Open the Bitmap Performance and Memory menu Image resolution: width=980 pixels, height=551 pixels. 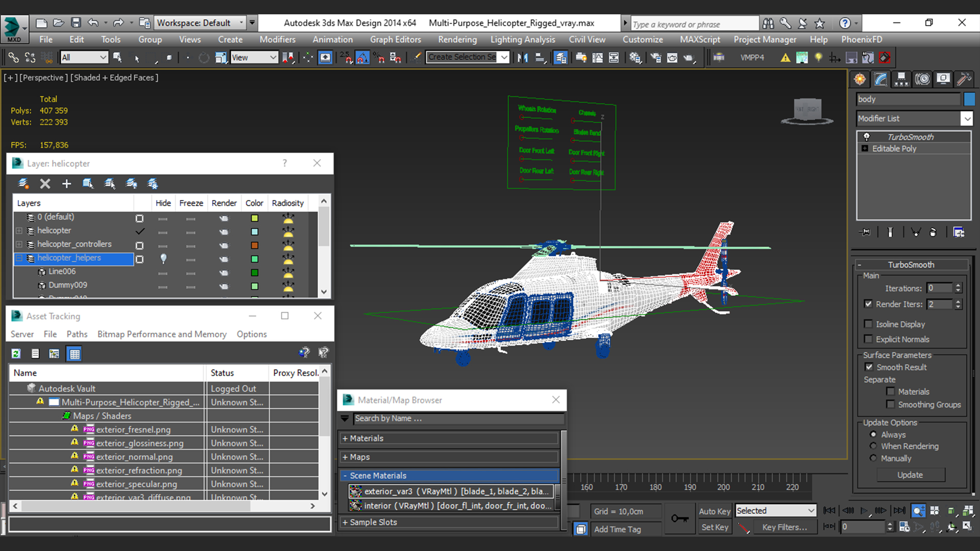162,334
